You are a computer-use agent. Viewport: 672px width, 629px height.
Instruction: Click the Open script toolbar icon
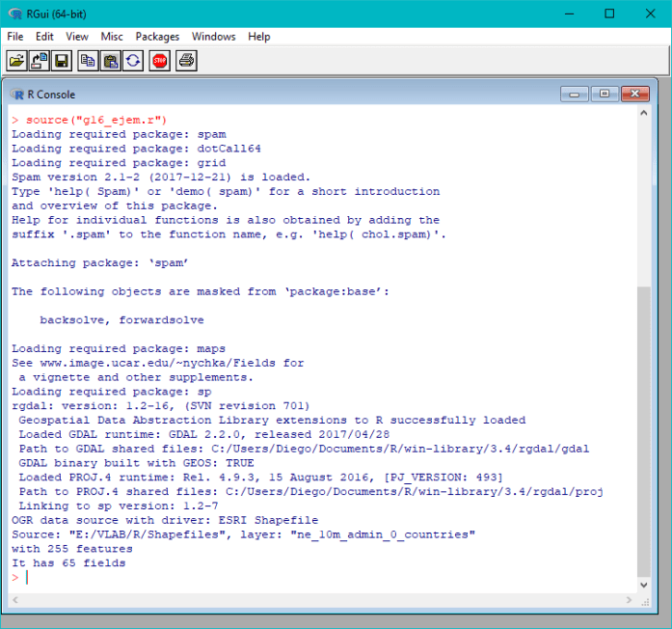coord(16,61)
